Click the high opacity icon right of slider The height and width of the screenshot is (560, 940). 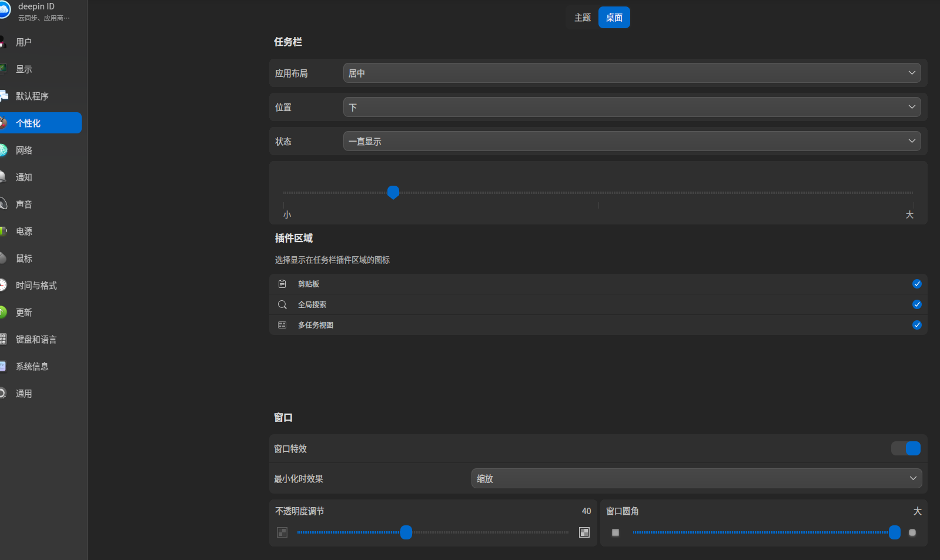(584, 532)
